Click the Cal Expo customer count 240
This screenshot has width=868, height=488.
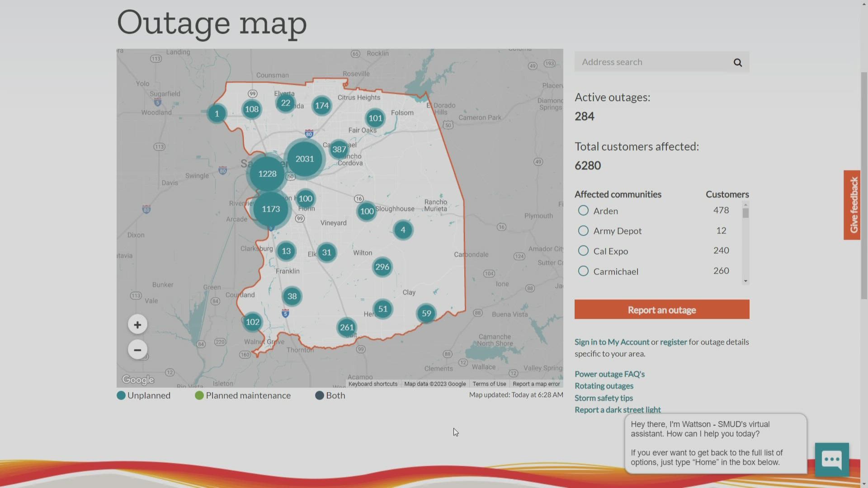click(x=721, y=250)
